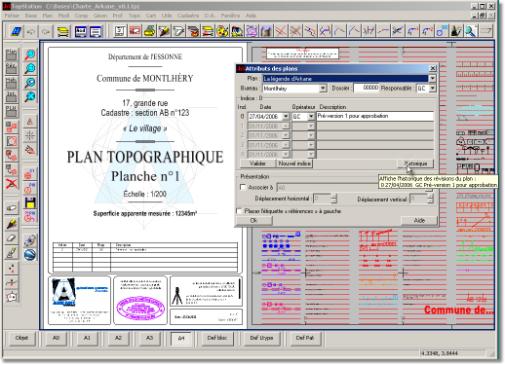
Task: Click the top magnifier zoom icon
Action: coord(30,54)
